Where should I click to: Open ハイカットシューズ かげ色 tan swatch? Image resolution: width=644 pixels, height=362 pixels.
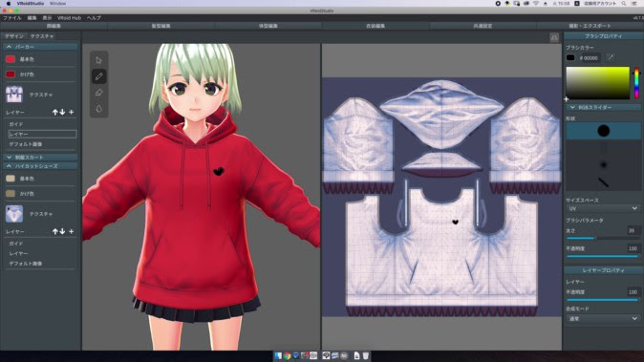(11, 193)
